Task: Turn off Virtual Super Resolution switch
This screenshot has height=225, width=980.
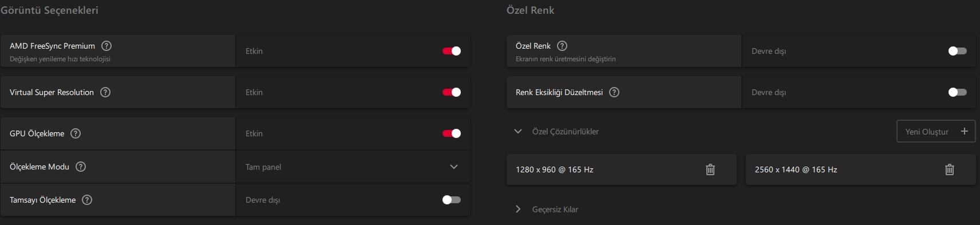Action: [x=452, y=92]
